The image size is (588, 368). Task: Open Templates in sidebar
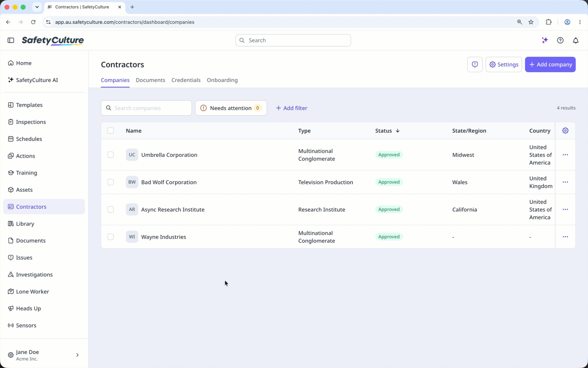pyautogui.click(x=44, y=105)
